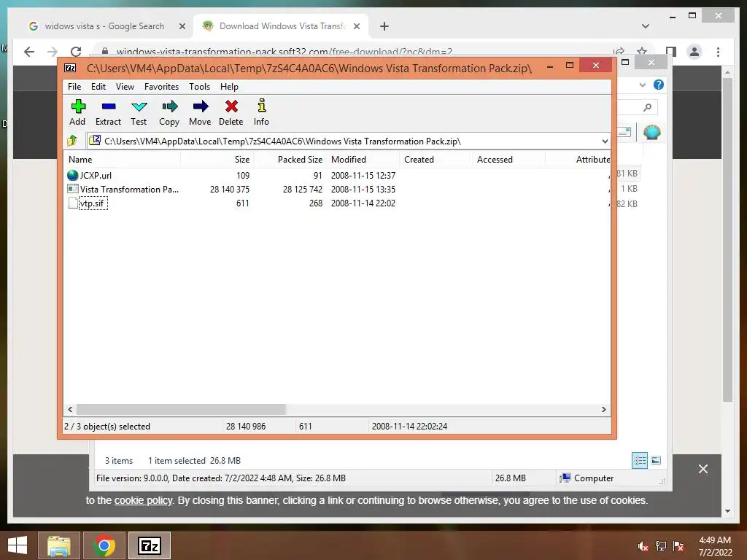Viewport: 747px width, 560px height.
Task: Close the Download Windows Vista tab
Action: tap(356, 26)
